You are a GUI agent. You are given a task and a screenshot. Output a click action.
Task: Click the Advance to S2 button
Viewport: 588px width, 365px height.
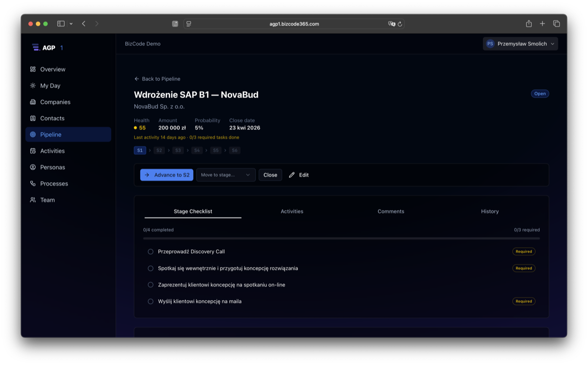pyautogui.click(x=167, y=175)
